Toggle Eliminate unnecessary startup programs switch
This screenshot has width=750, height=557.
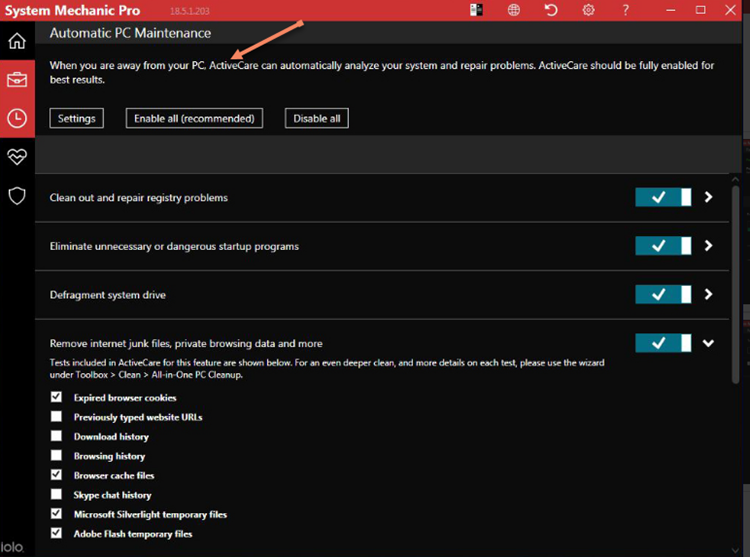click(663, 246)
